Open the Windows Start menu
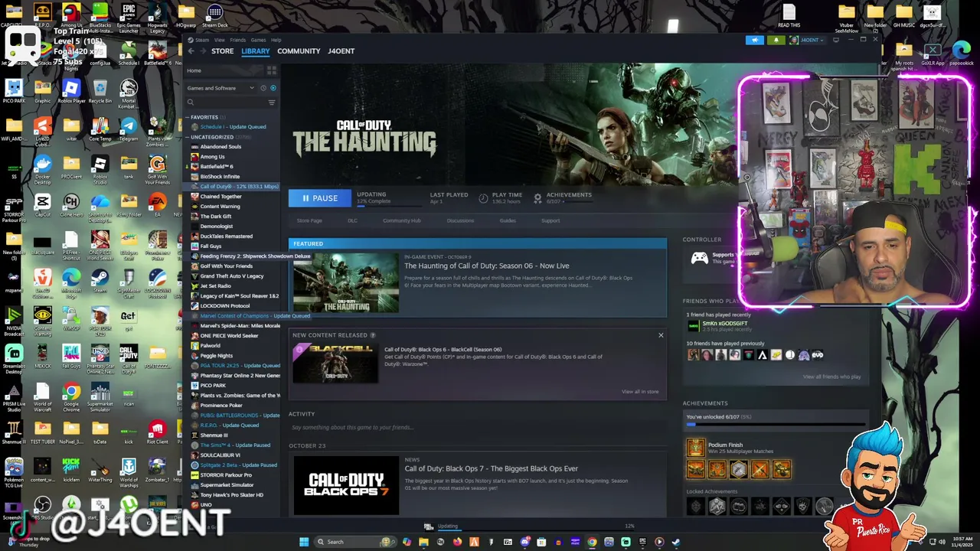This screenshot has height=551, width=980. pyautogui.click(x=304, y=542)
